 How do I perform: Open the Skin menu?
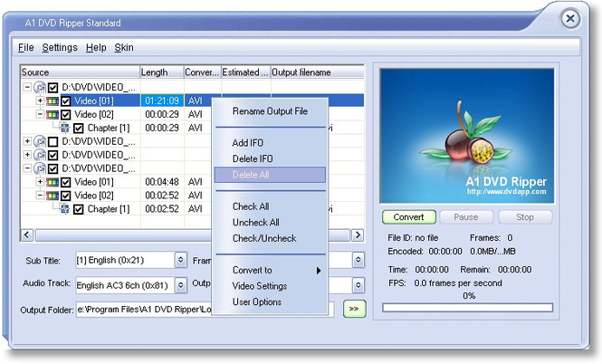tap(124, 48)
